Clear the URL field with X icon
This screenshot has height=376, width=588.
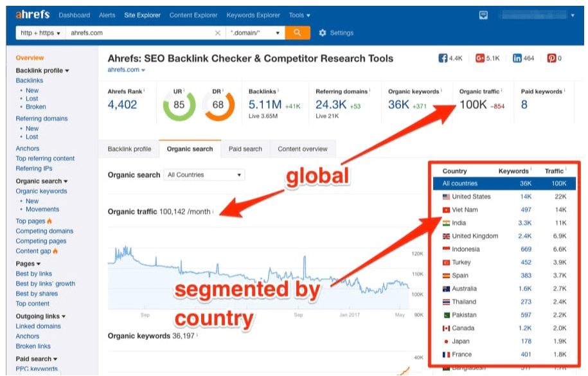218,33
